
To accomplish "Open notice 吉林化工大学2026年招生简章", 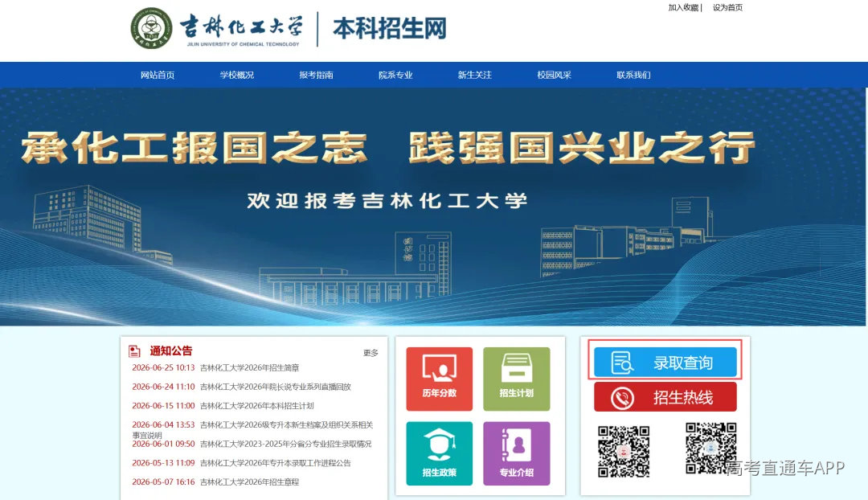I will 250,367.
